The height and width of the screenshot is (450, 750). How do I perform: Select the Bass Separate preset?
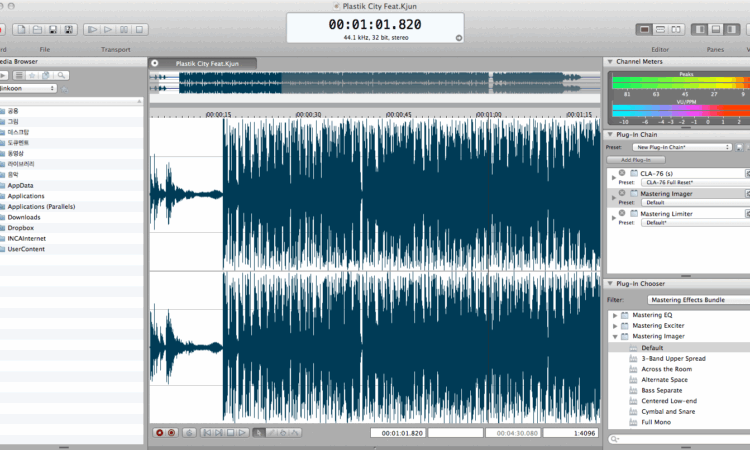click(x=662, y=390)
